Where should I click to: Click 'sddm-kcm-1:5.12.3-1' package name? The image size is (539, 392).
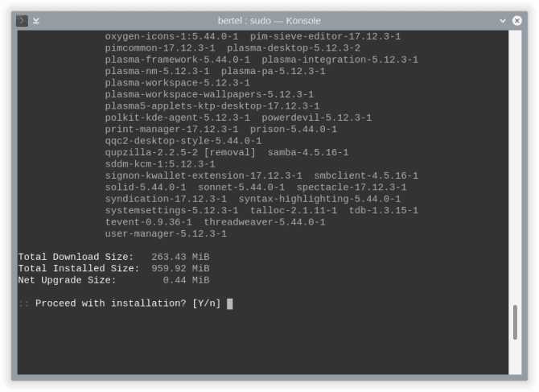(x=160, y=164)
